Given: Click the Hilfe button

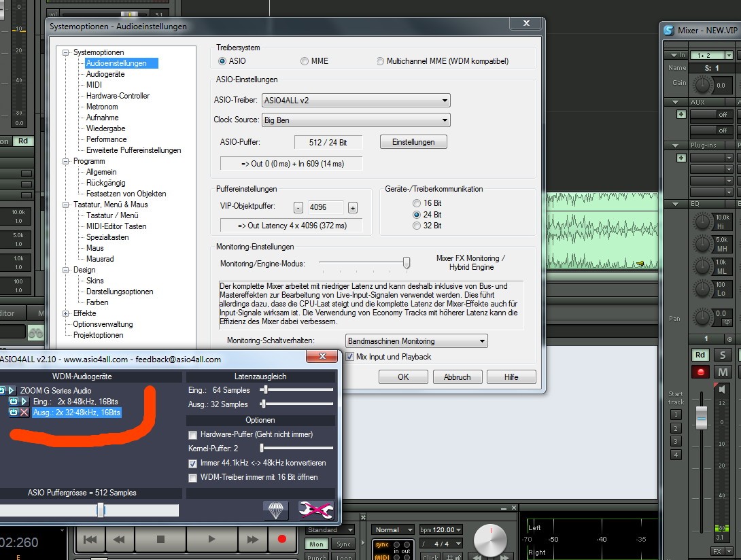Looking at the screenshot, I should pos(511,377).
